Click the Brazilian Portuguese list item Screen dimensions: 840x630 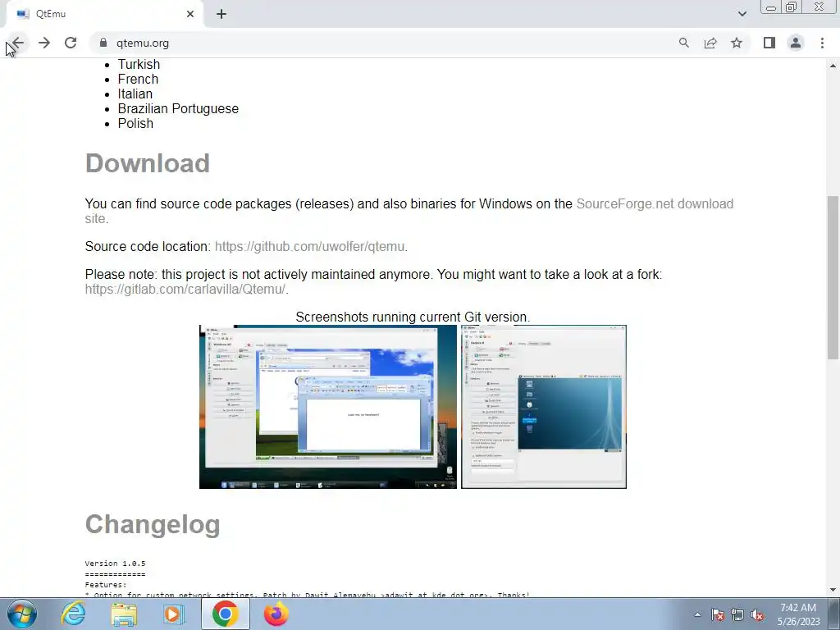coord(178,109)
